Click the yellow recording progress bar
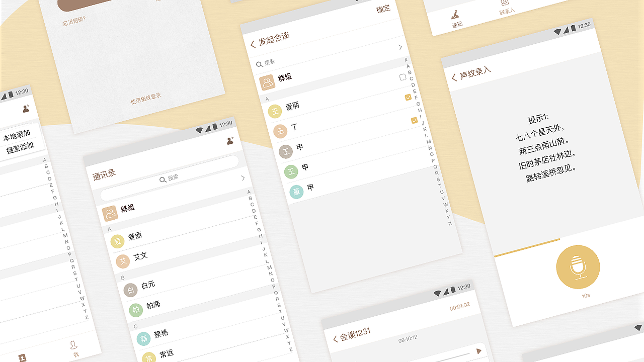This screenshot has height=362, width=644. point(527,248)
